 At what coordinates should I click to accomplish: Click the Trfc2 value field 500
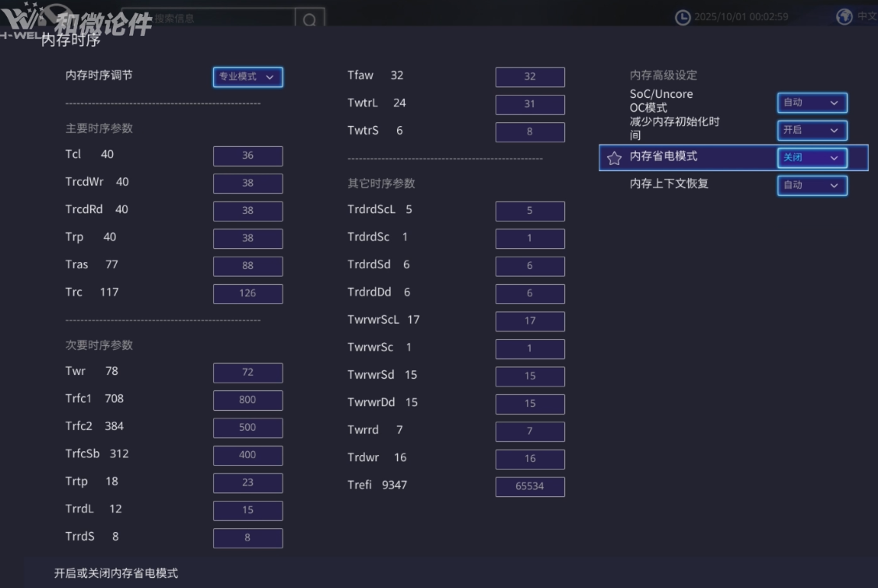248,428
